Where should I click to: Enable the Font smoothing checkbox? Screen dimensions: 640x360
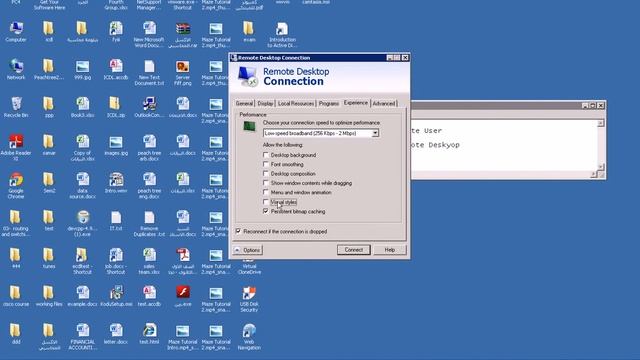[266, 164]
